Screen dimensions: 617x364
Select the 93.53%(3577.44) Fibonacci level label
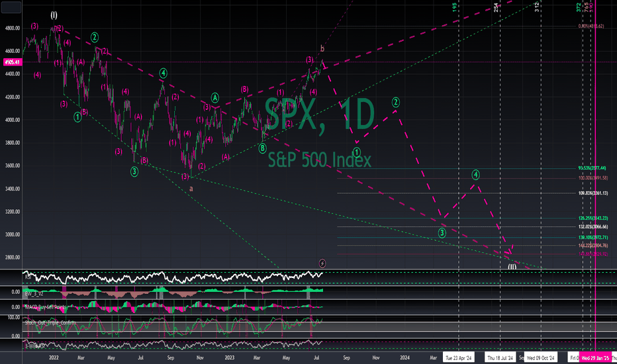coord(593,168)
